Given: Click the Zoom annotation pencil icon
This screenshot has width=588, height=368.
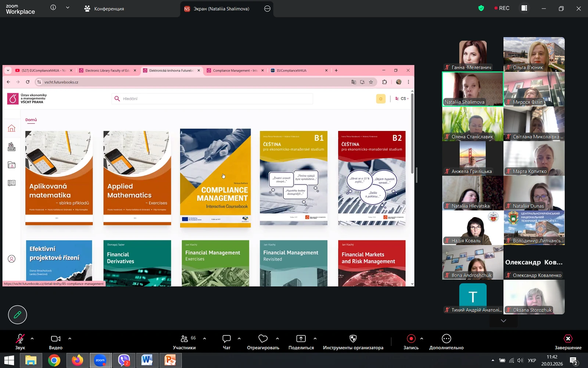Looking at the screenshot, I should click(17, 315).
